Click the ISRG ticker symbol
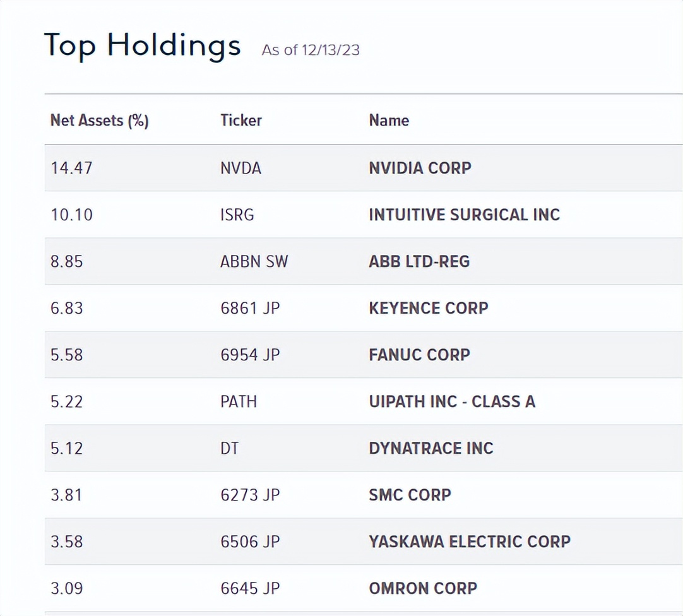Image resolution: width=683 pixels, height=616 pixels. point(237,215)
